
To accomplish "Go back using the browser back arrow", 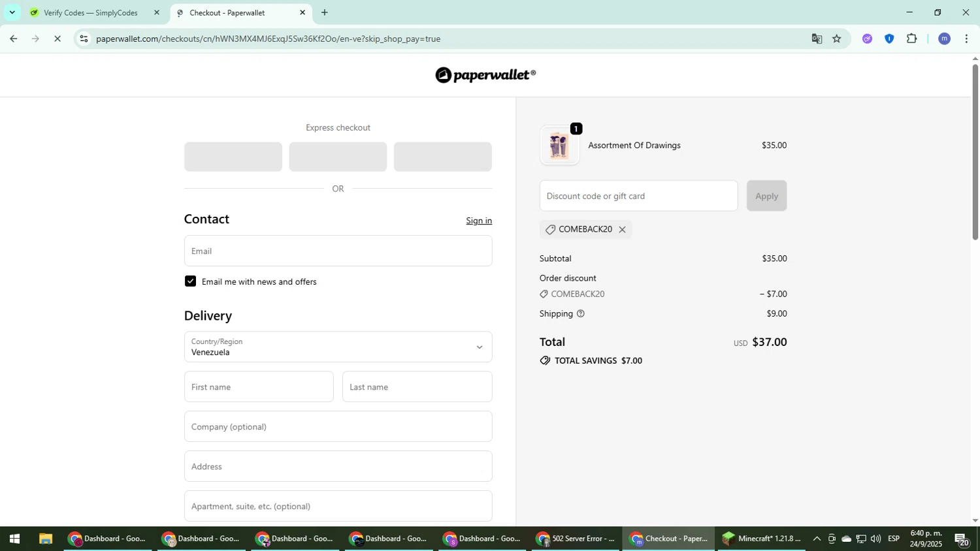I will point(13,39).
